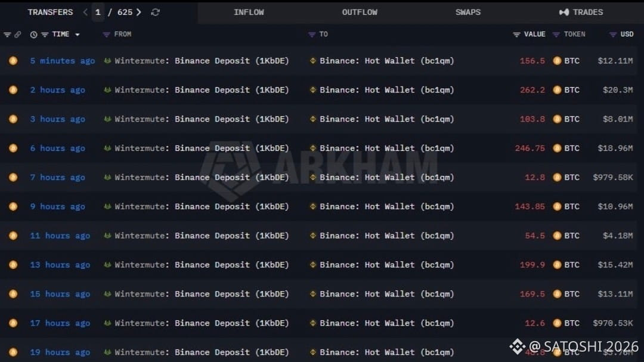Screen dimensions: 644x362
Task: Click the BTC token icon in 156.5 row
Action: 557,61
